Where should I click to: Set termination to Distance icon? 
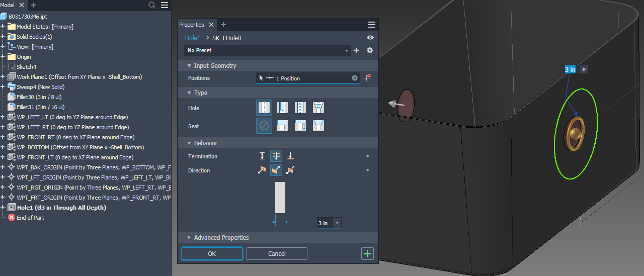coord(262,156)
